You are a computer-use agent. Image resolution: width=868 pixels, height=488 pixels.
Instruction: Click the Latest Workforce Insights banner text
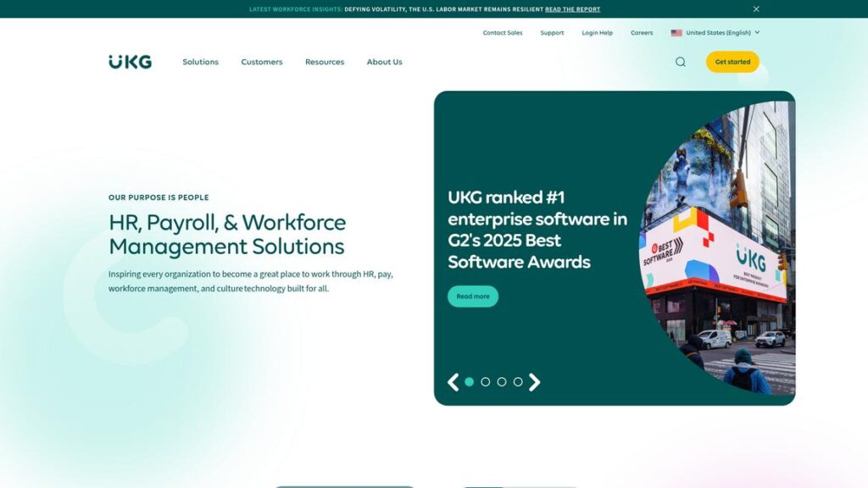coord(296,9)
